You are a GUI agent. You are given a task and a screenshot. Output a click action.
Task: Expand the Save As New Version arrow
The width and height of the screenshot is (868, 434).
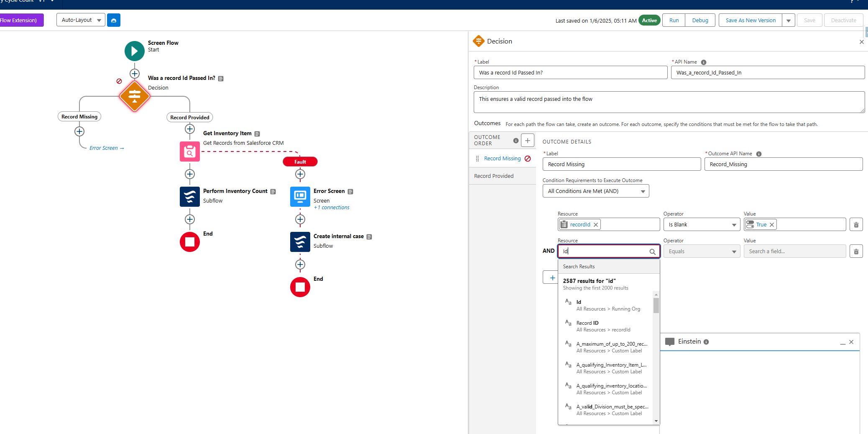pyautogui.click(x=788, y=21)
